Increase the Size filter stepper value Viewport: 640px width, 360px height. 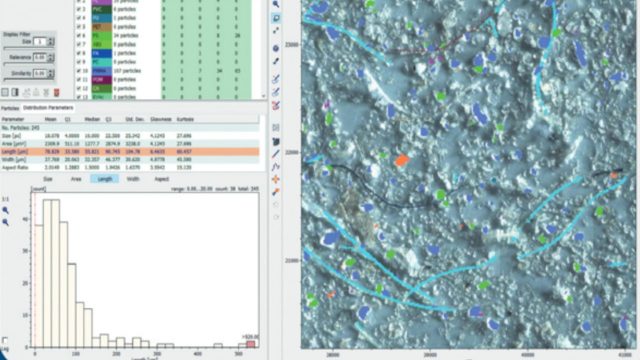pyautogui.click(x=51, y=40)
